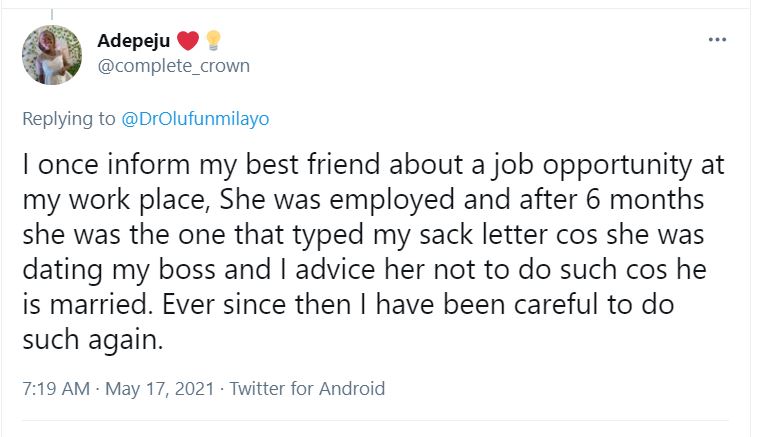The width and height of the screenshot is (762, 437).
Task: Click the "Replying to" label
Action: 69,119
